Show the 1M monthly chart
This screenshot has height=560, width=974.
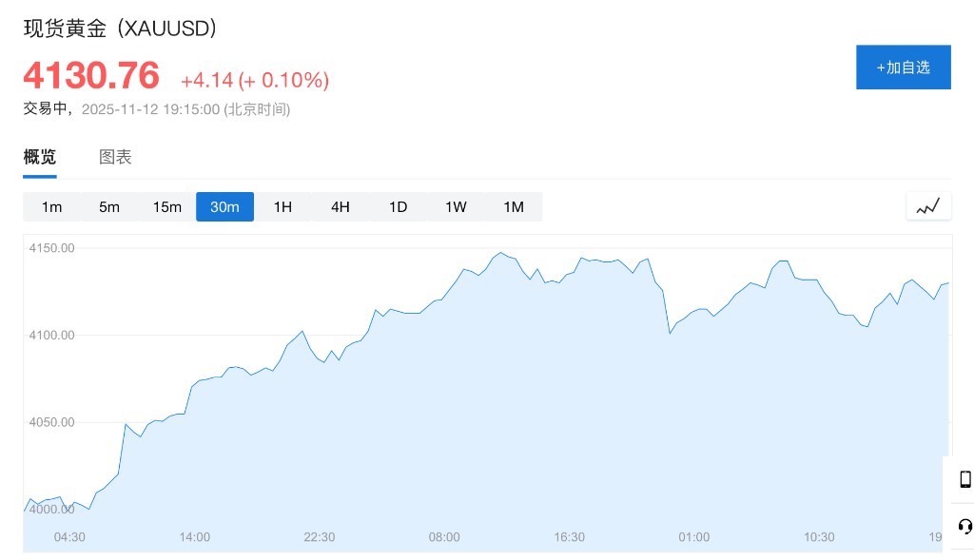click(x=514, y=206)
